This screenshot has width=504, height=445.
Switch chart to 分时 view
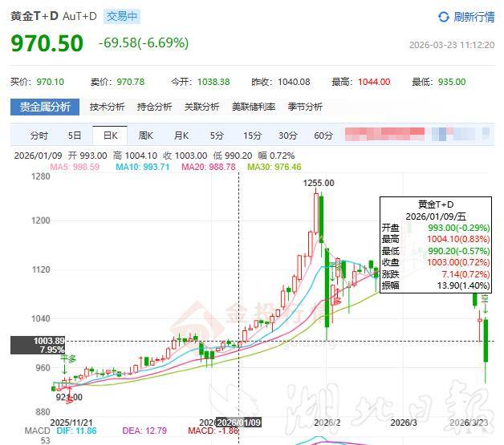(39, 136)
